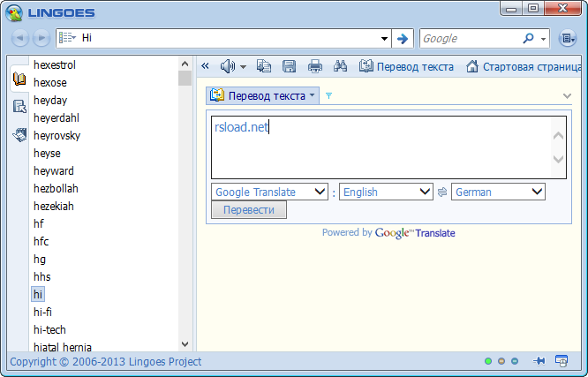The image size is (588, 377).
Task: Select the word hi-fi in the list
Action: (42, 312)
